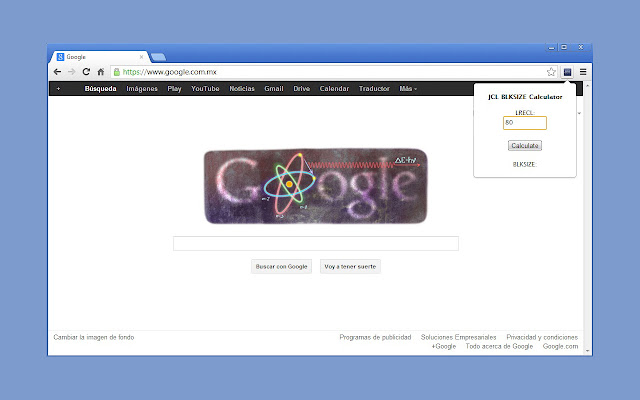Image resolution: width=640 pixels, height=400 pixels.
Task: Expand the Más dropdown
Action: pos(408,89)
